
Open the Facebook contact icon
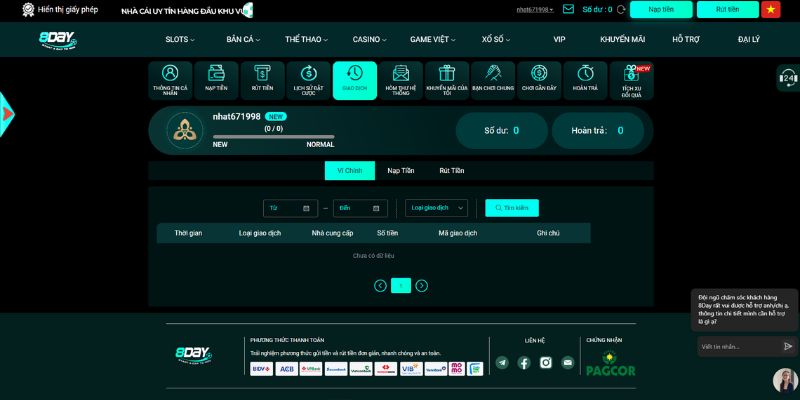[x=524, y=363]
